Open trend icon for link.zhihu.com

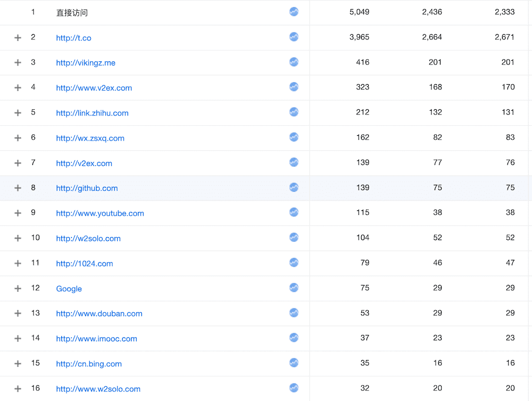coord(294,112)
